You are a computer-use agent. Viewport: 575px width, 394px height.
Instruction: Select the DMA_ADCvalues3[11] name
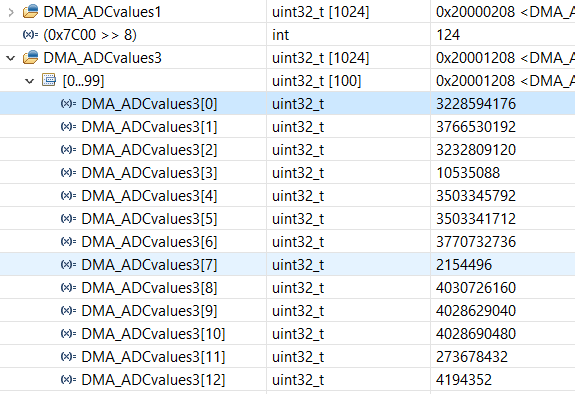coord(153,357)
